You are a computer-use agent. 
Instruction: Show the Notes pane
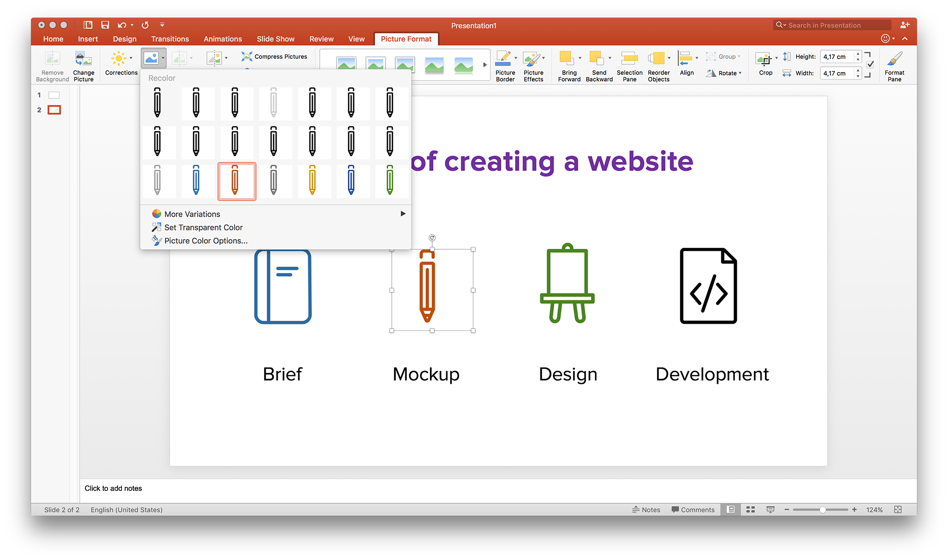[646, 509]
